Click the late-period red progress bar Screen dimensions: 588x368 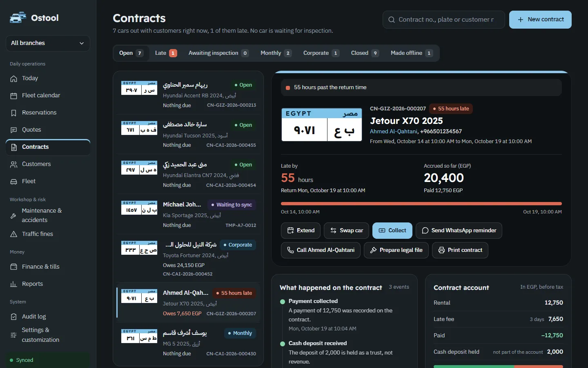pos(421,203)
